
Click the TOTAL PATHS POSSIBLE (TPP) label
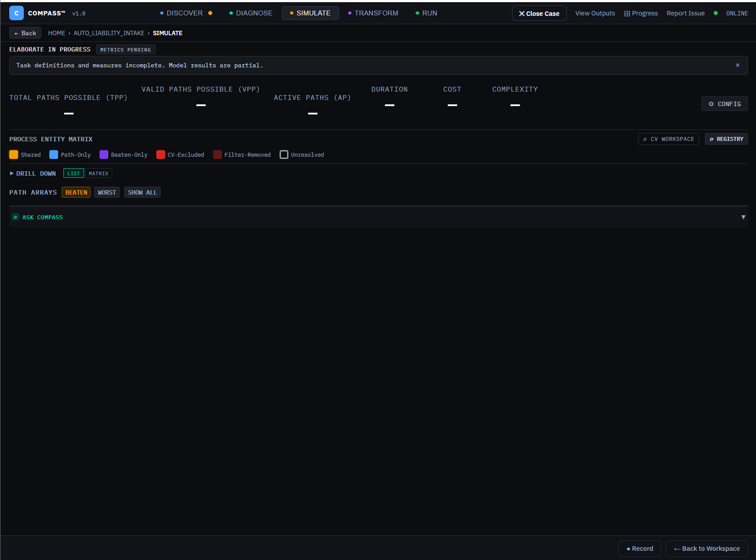pyautogui.click(x=68, y=98)
